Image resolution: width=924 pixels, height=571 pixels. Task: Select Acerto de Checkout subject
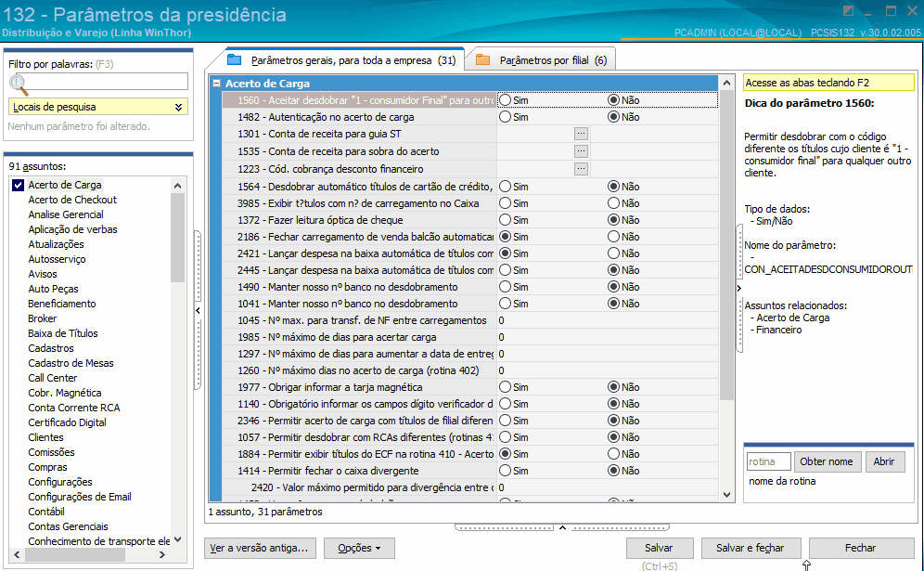pos(72,200)
